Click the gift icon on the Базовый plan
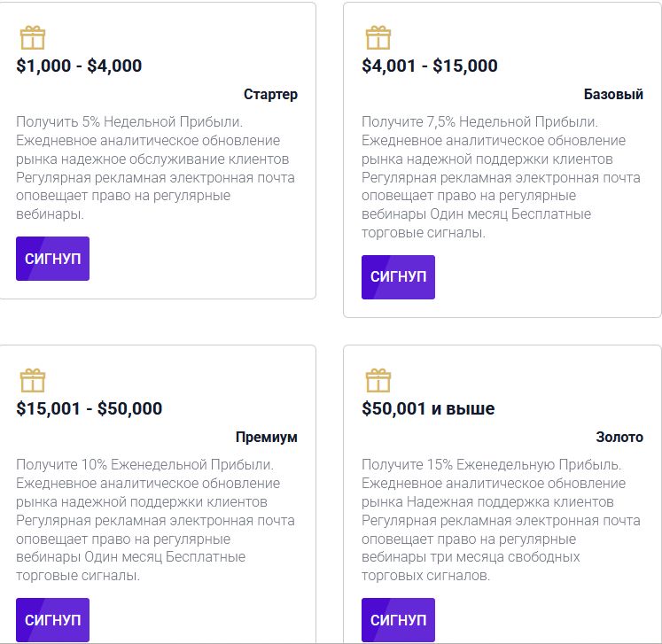The width and height of the screenshot is (662, 644). [378, 38]
